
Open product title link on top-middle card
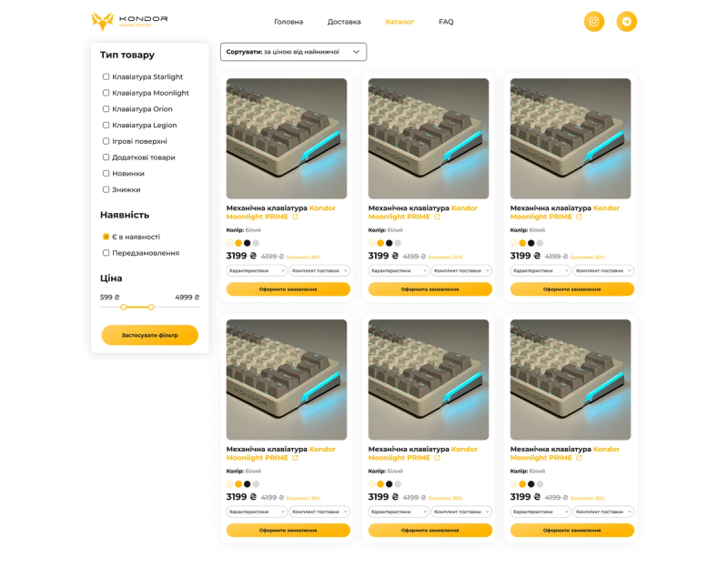click(423, 212)
